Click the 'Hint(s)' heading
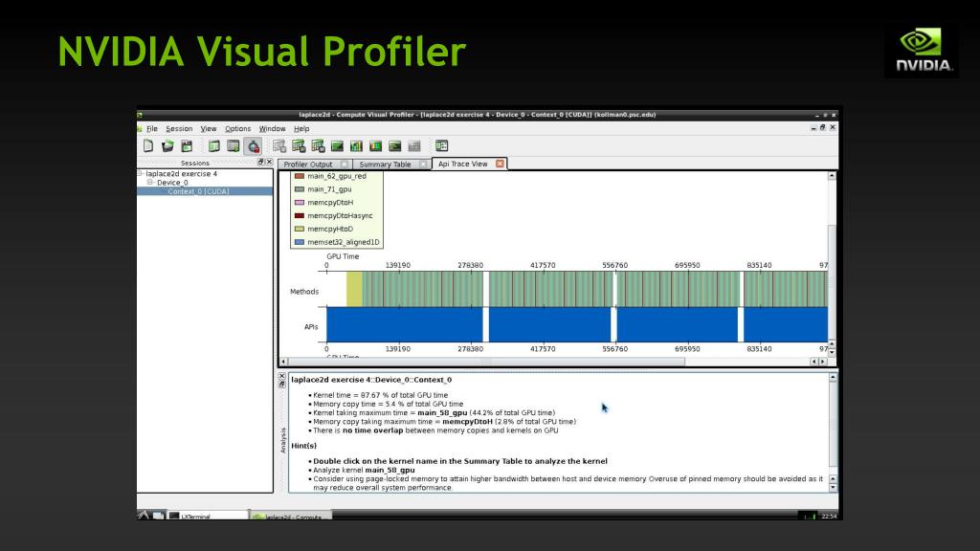This screenshot has width=980, height=551. 303,446
